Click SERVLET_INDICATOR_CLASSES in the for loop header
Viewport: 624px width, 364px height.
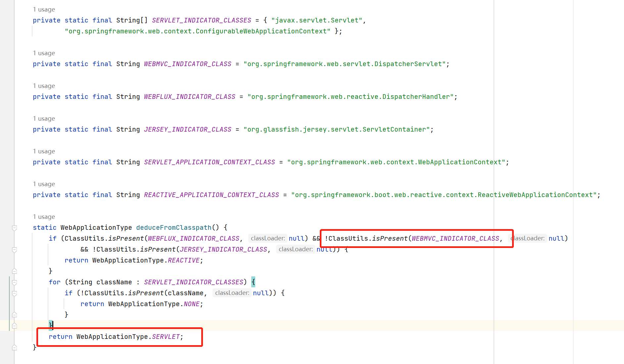[194, 282]
